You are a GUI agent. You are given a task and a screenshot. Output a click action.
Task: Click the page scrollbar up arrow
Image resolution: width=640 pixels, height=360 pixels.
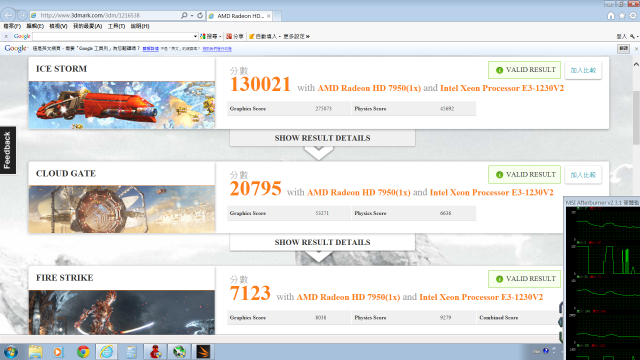click(x=636, y=64)
